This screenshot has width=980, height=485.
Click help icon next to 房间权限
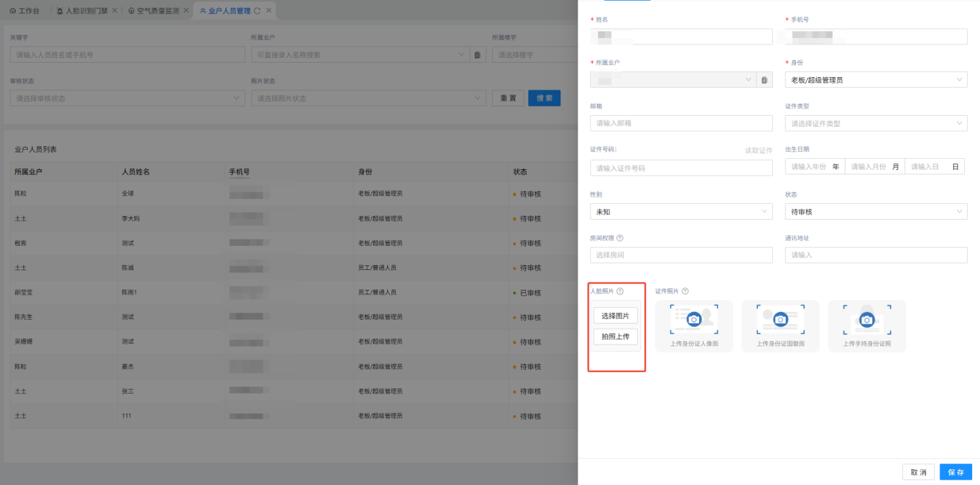click(x=620, y=239)
